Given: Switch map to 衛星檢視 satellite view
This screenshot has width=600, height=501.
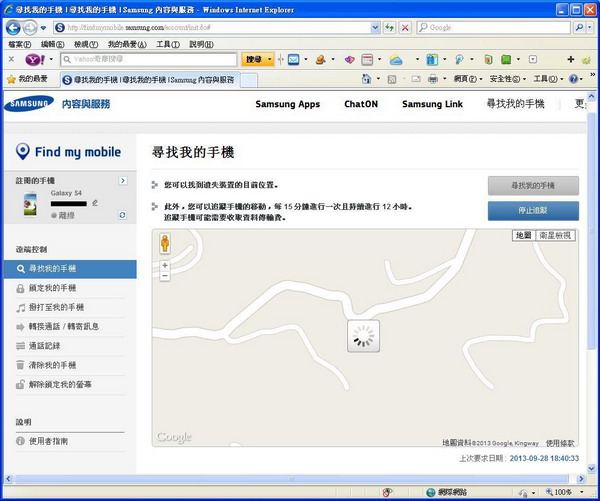Looking at the screenshot, I should [555, 235].
